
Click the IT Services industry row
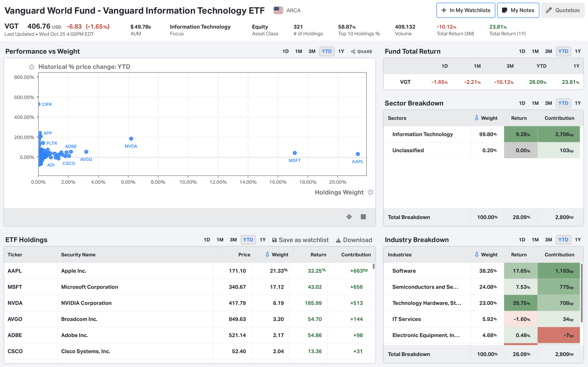point(482,319)
